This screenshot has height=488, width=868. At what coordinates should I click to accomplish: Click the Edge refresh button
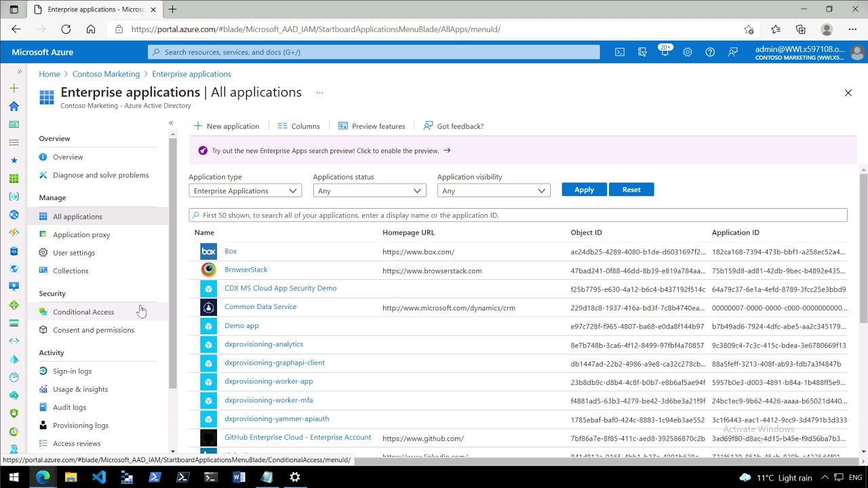point(66,29)
